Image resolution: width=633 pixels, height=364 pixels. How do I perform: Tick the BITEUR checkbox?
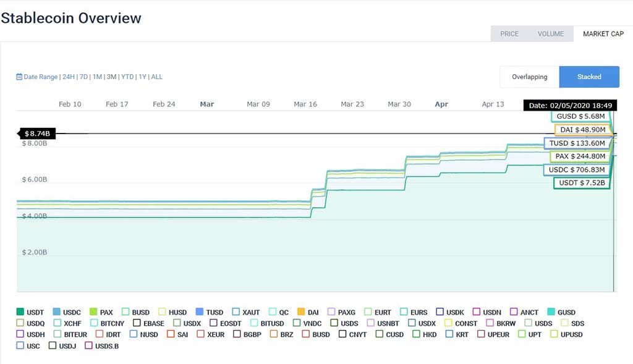(x=57, y=334)
